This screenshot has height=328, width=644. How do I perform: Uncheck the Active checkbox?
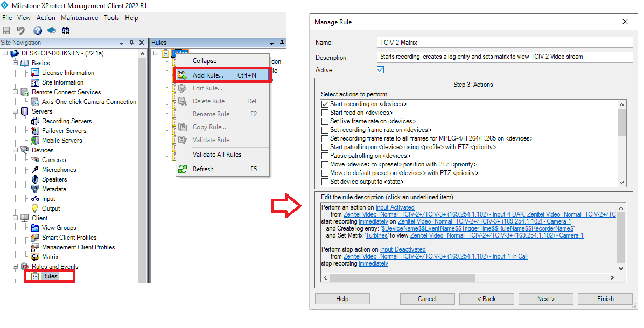click(x=380, y=70)
